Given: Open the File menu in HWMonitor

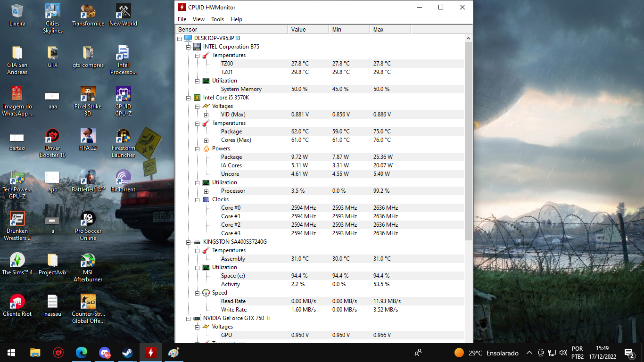Looking at the screenshot, I should (x=182, y=19).
